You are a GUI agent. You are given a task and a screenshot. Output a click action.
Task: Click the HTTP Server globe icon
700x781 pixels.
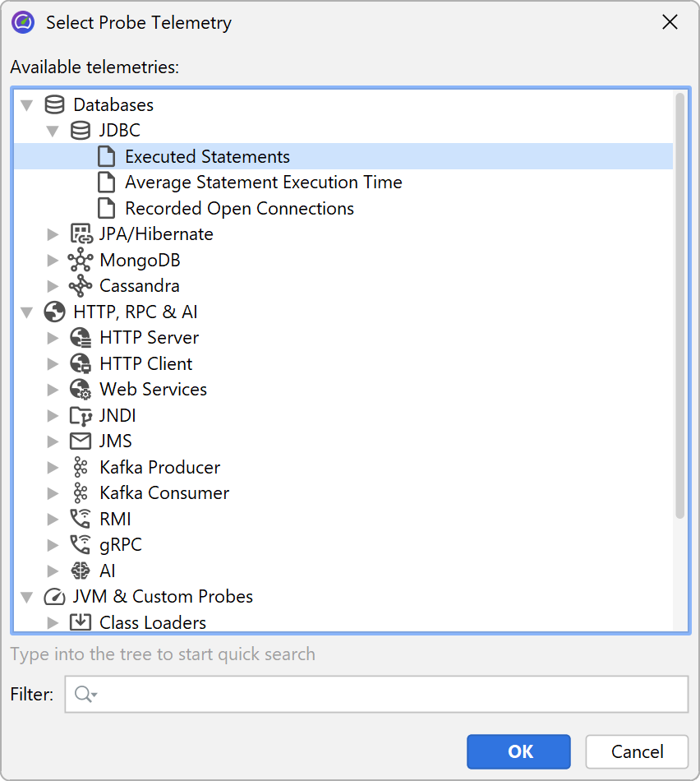point(81,338)
